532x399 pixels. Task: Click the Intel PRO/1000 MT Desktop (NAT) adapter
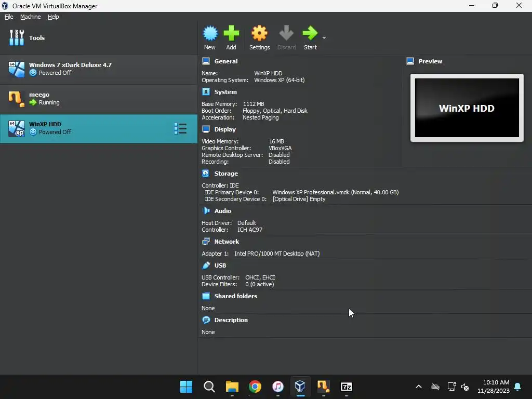pos(277,254)
